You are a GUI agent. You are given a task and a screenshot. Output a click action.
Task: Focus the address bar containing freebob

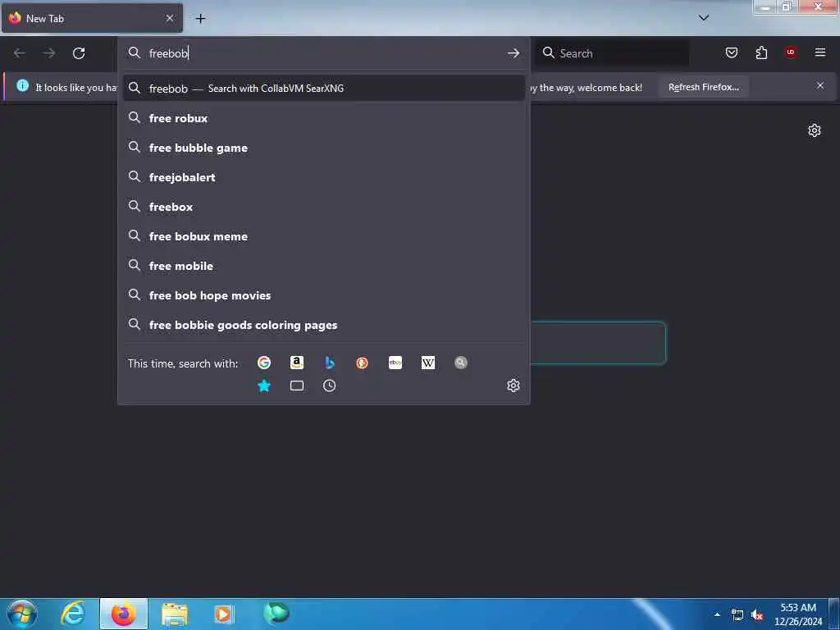click(322, 53)
